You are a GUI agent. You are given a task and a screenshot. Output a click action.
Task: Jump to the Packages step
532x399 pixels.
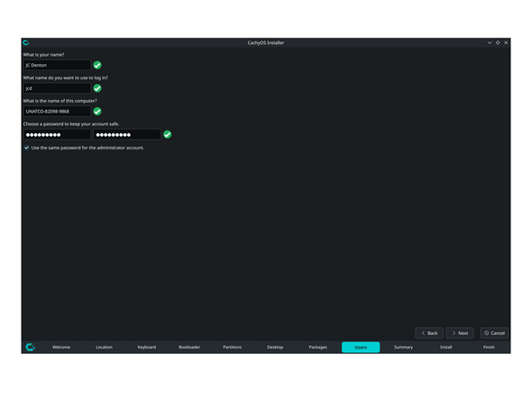[x=318, y=347]
